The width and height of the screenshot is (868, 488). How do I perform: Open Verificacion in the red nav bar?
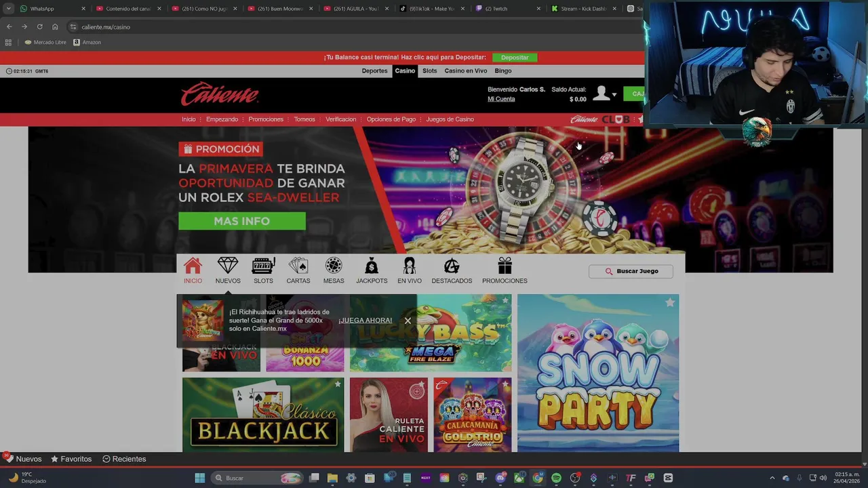pyautogui.click(x=340, y=119)
